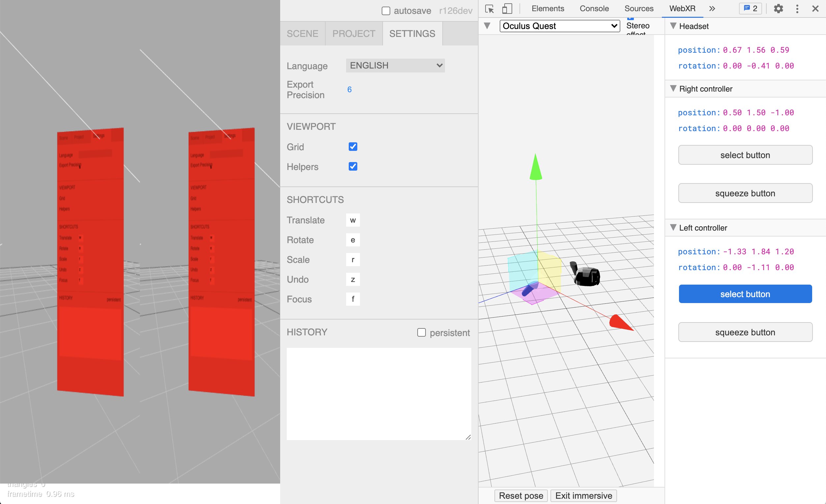Toggle the Helpers checkbox off

coord(353,167)
